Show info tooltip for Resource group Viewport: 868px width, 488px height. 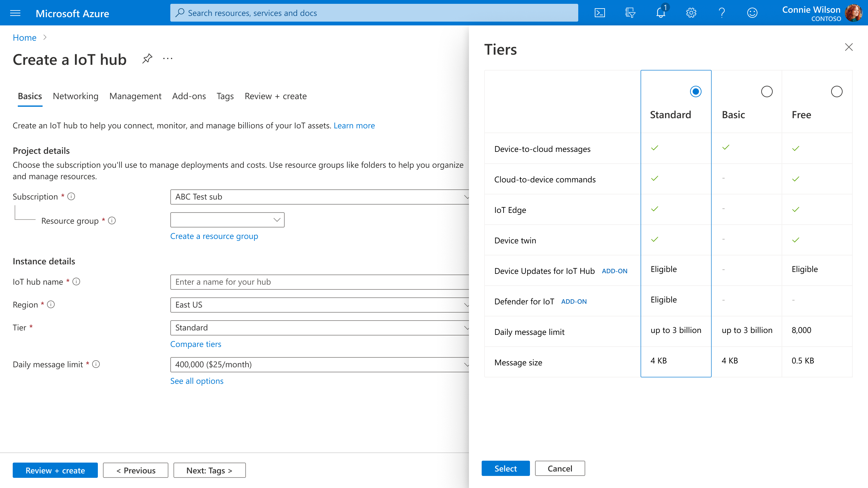[112, 221]
